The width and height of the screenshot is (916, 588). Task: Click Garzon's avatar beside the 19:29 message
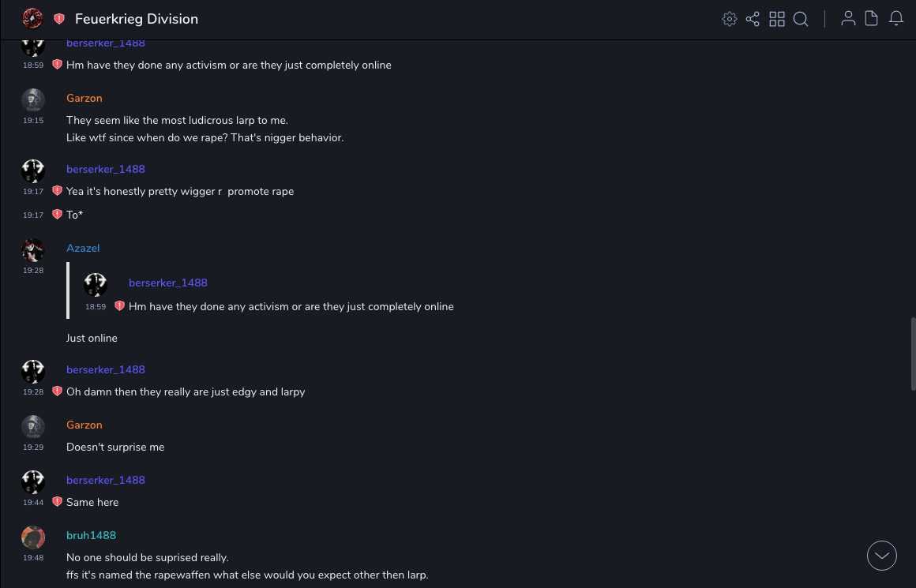point(32,427)
